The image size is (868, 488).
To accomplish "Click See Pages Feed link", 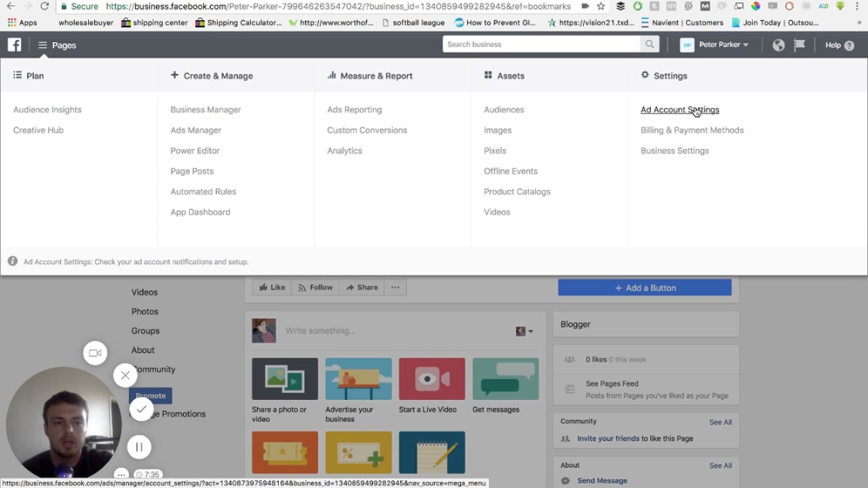I will [612, 384].
